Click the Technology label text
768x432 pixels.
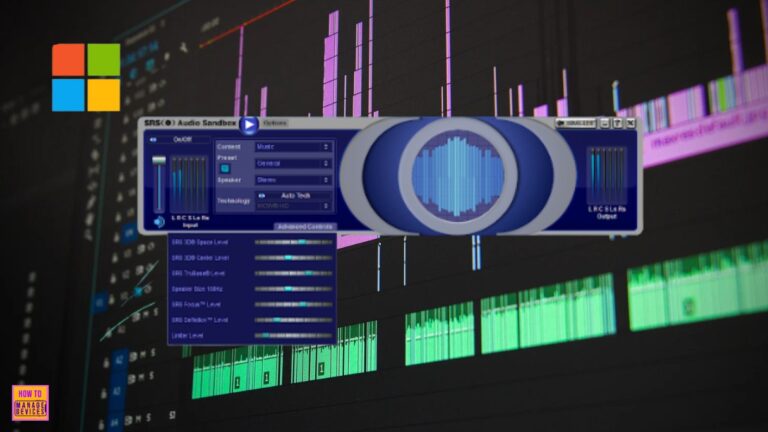pos(234,201)
